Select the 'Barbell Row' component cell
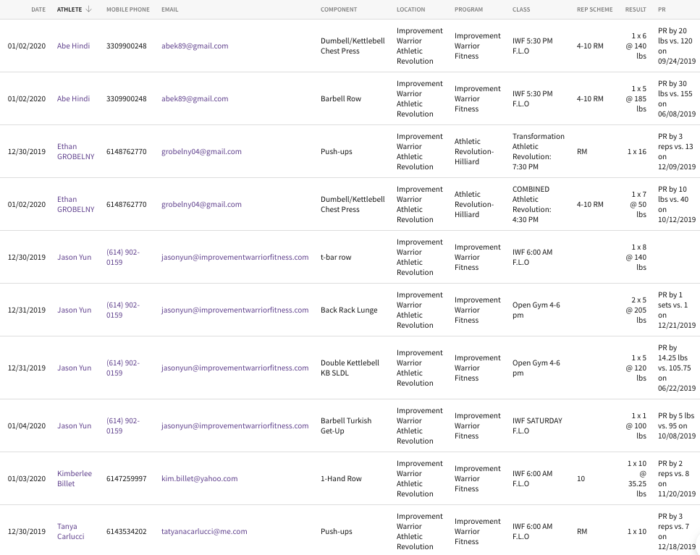This screenshot has height=555, width=700. [x=341, y=99]
